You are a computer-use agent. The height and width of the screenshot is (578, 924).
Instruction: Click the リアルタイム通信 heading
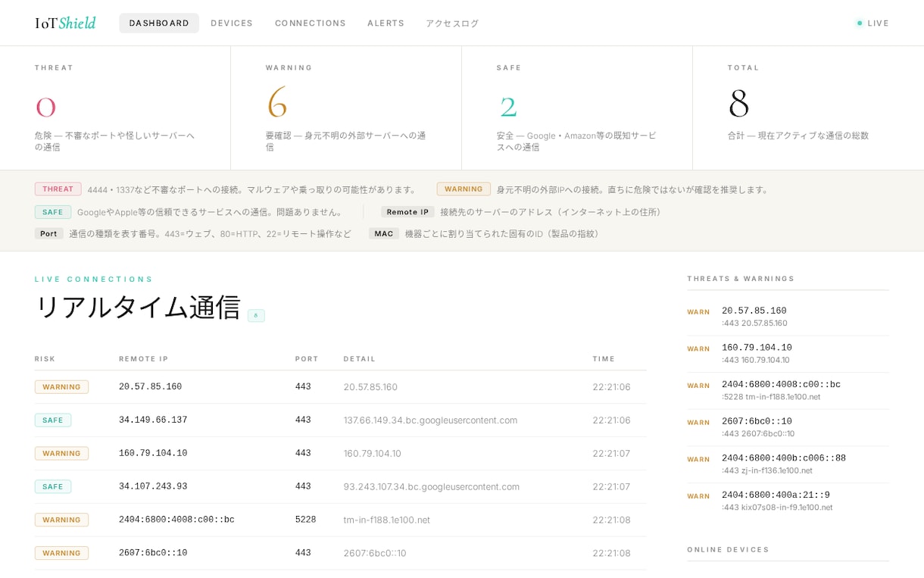[x=138, y=308]
